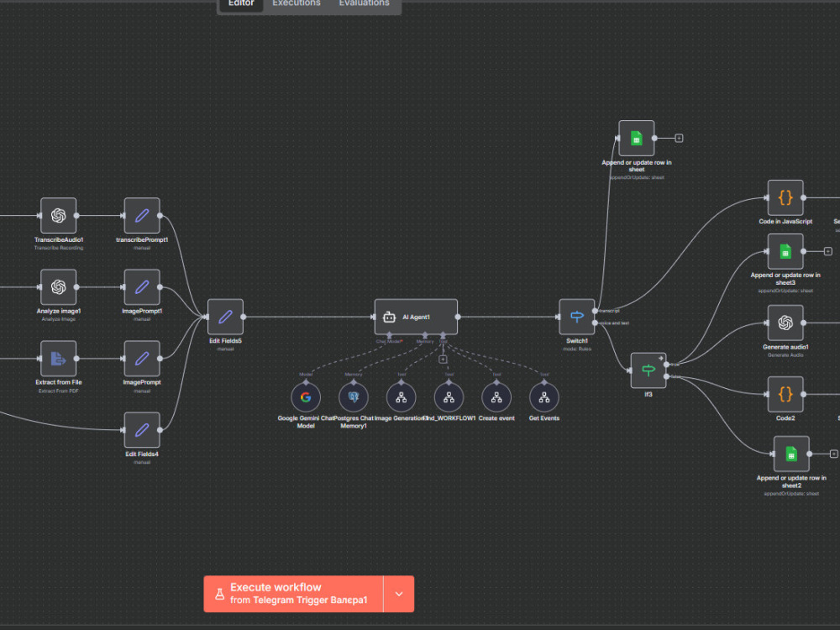This screenshot has width=840, height=630.
Task: Click the Switch1 transcript output handle
Action: (596, 311)
